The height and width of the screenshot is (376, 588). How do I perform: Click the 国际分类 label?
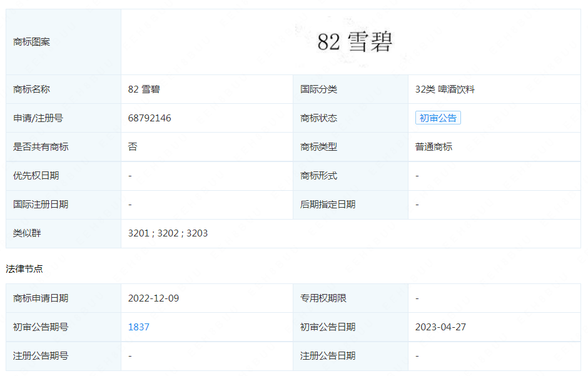coord(319,89)
